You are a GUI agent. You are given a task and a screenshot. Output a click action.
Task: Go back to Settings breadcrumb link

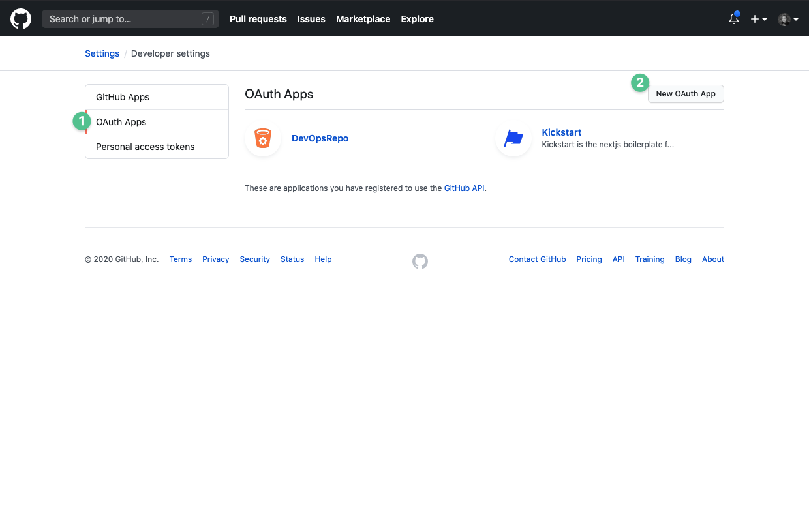[102, 53]
